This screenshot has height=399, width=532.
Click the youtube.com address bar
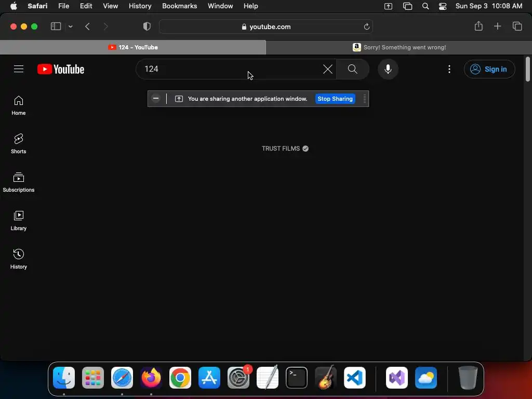click(x=265, y=26)
